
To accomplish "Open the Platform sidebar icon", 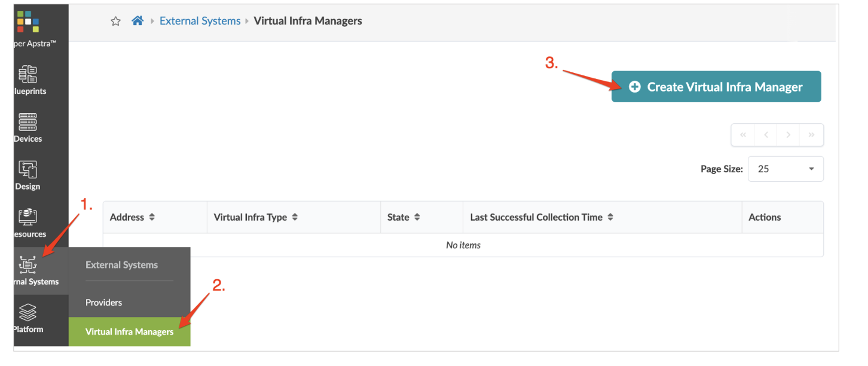I will [x=28, y=312].
